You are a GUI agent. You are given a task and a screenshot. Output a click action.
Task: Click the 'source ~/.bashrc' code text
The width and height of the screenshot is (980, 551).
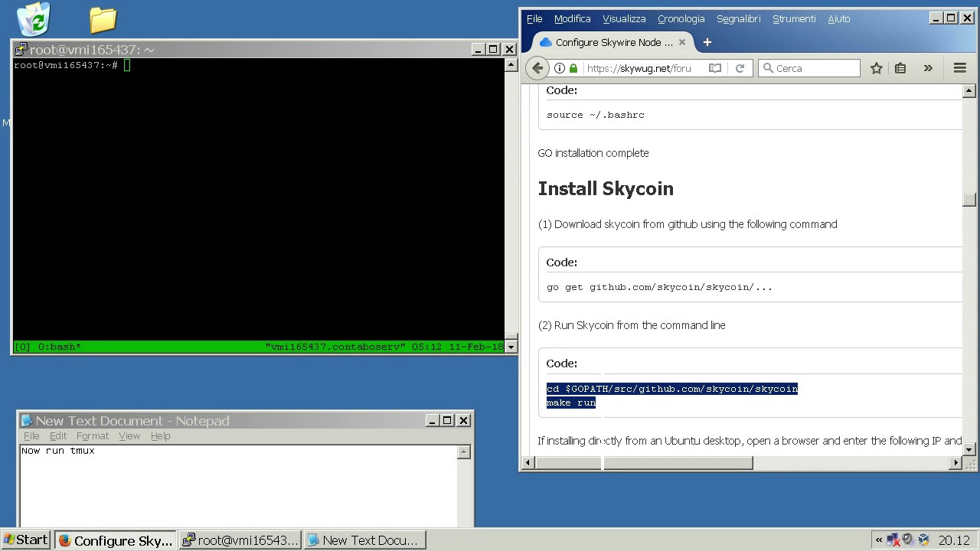596,115
